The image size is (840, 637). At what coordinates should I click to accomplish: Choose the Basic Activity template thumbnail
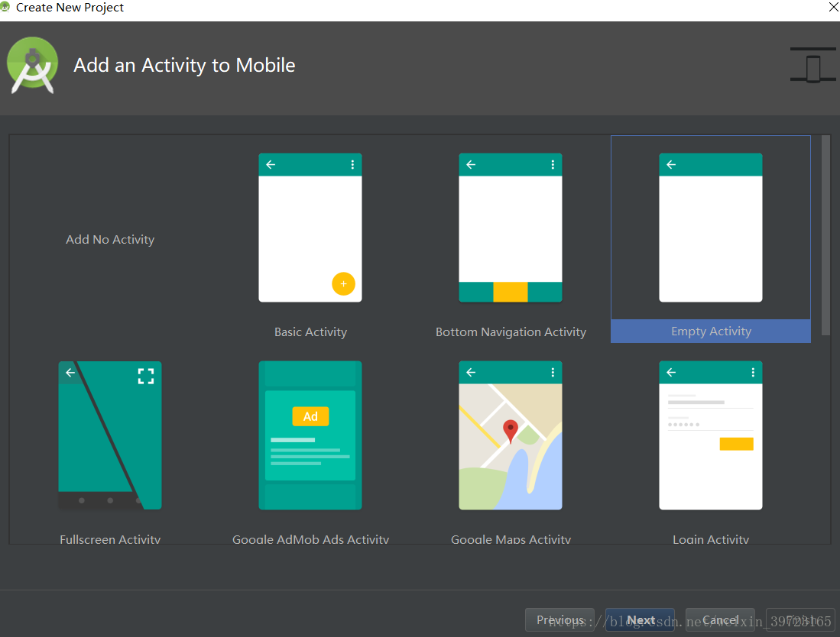coord(310,228)
